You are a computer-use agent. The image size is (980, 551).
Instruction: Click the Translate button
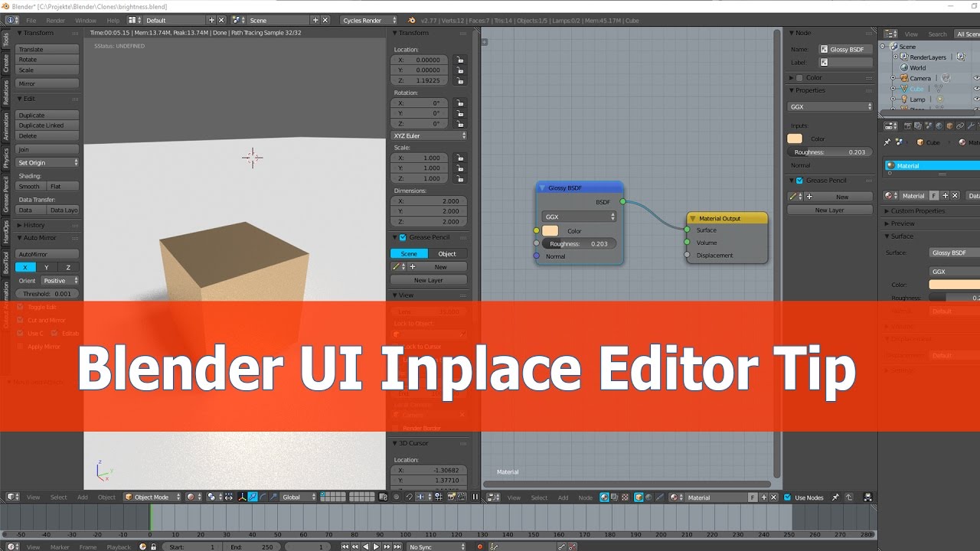[x=47, y=49]
